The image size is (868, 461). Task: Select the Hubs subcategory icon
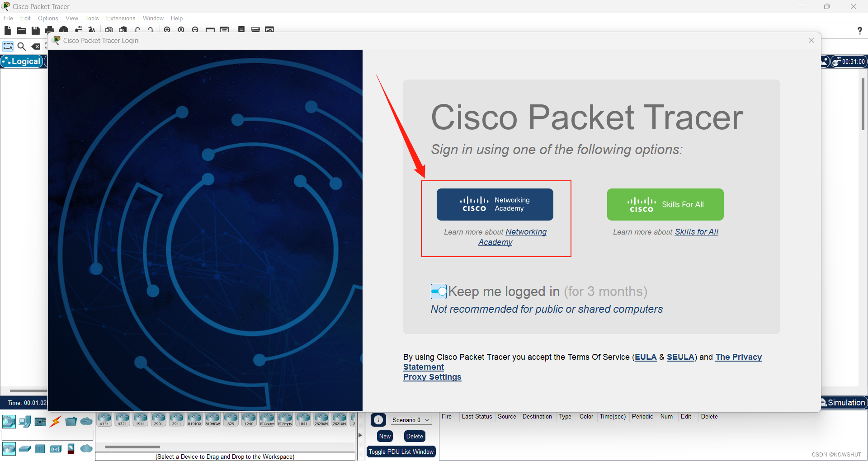40,449
